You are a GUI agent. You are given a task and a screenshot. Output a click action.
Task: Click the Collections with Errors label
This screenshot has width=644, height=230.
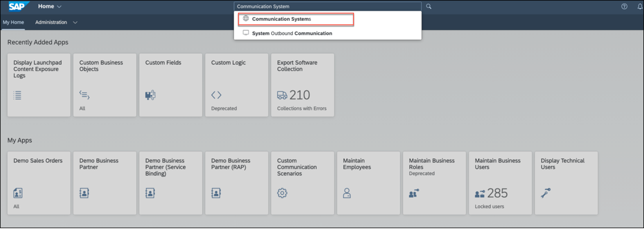pyautogui.click(x=302, y=109)
